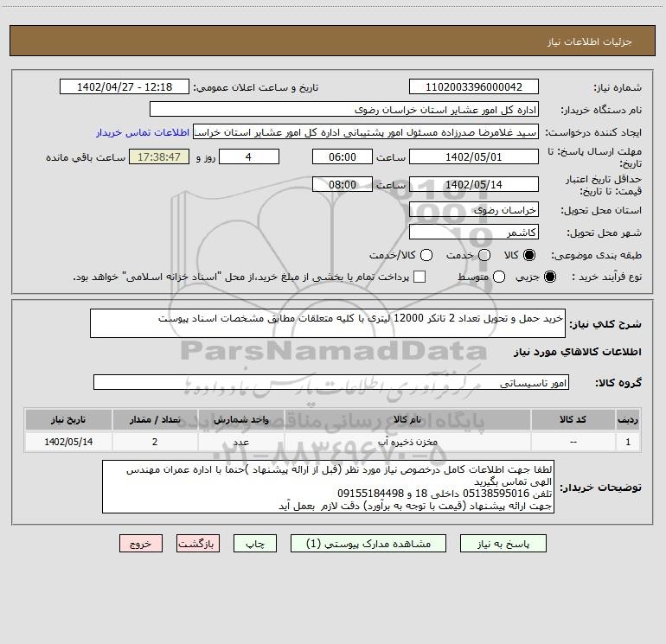The width and height of the screenshot is (666, 644).
Task: Click the واحد شمارش column header
Action: tap(240, 420)
